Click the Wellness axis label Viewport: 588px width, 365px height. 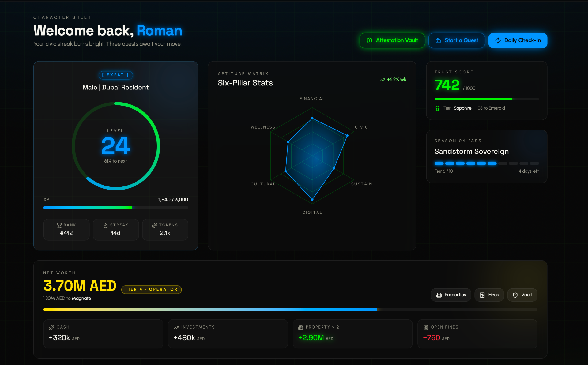263,127
